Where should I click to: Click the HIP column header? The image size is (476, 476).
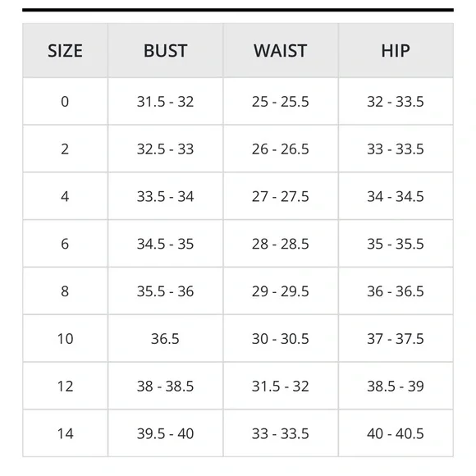tap(396, 51)
